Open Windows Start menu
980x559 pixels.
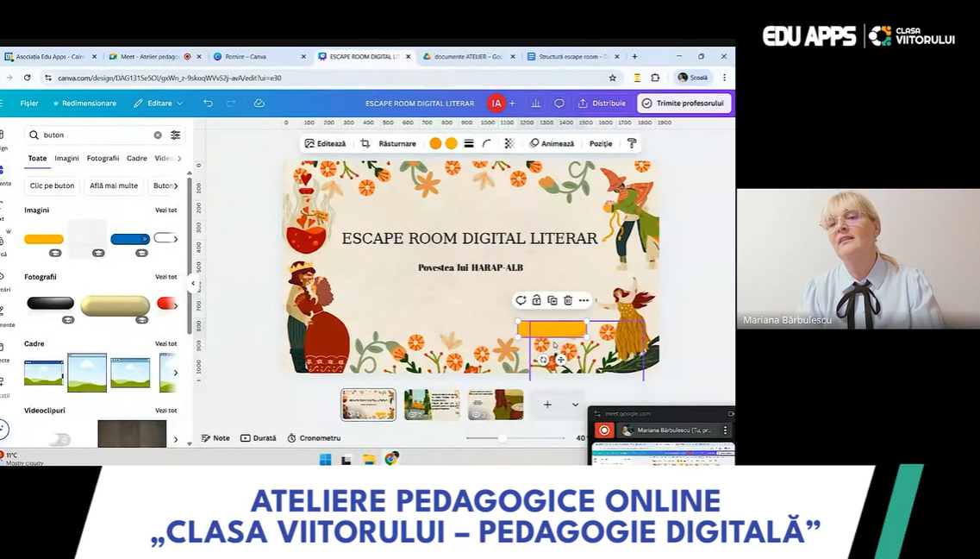click(326, 460)
